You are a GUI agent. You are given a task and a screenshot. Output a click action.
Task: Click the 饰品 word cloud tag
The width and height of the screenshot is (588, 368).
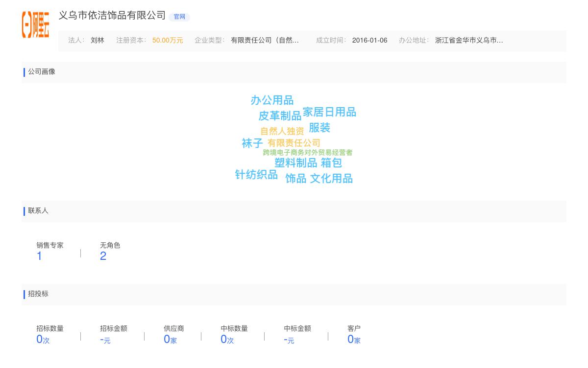coord(295,179)
